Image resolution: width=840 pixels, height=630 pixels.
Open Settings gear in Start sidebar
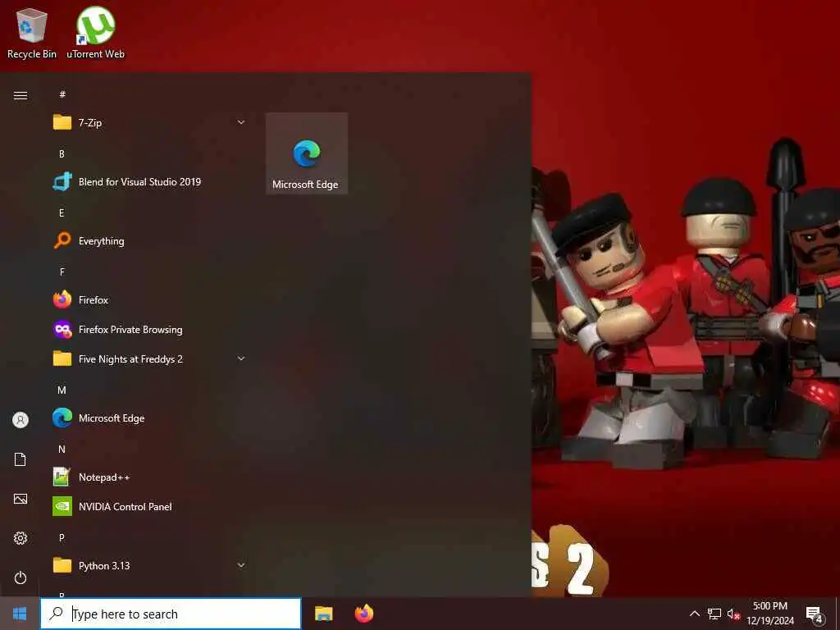point(21,538)
